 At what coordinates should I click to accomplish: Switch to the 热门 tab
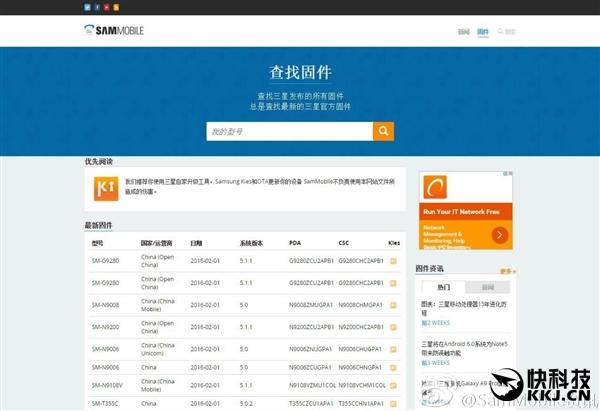click(443, 287)
